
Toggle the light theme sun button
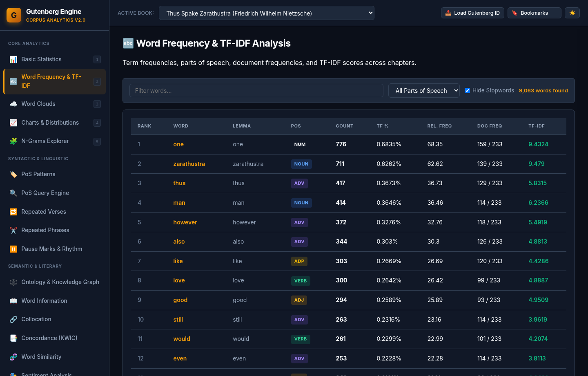pos(572,13)
